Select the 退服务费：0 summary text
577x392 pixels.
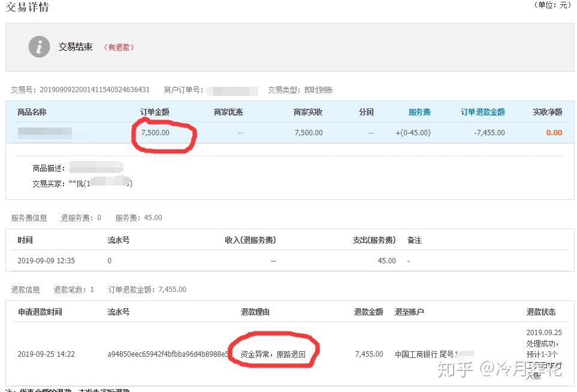81,218
